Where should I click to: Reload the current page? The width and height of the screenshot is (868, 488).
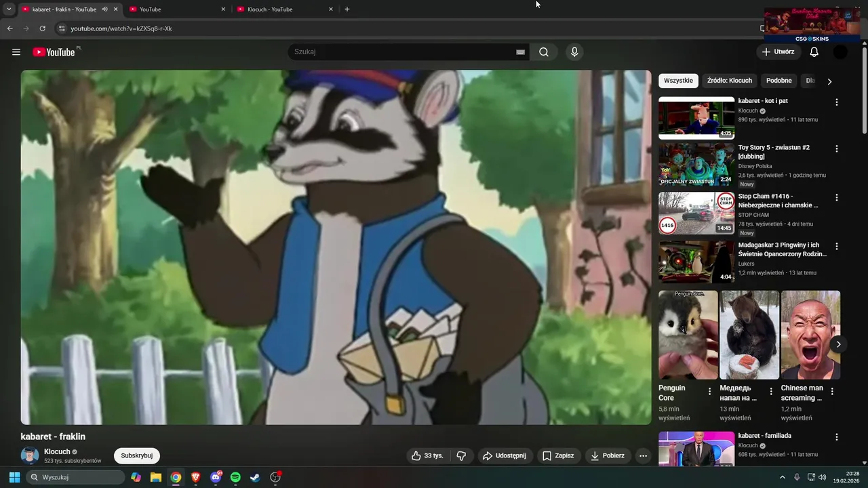click(42, 28)
